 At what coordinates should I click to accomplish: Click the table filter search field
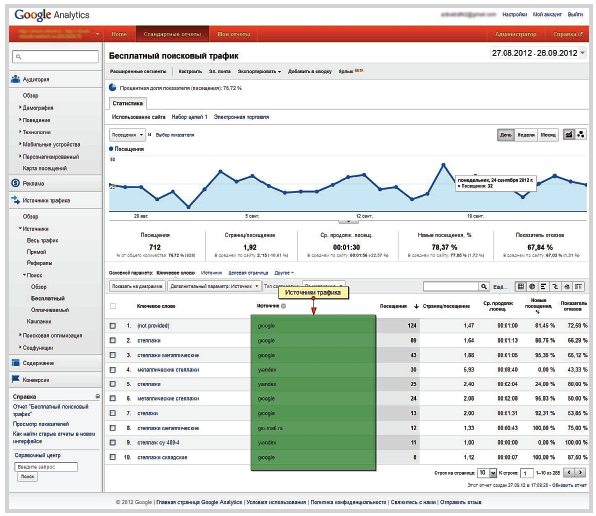tap(451, 286)
